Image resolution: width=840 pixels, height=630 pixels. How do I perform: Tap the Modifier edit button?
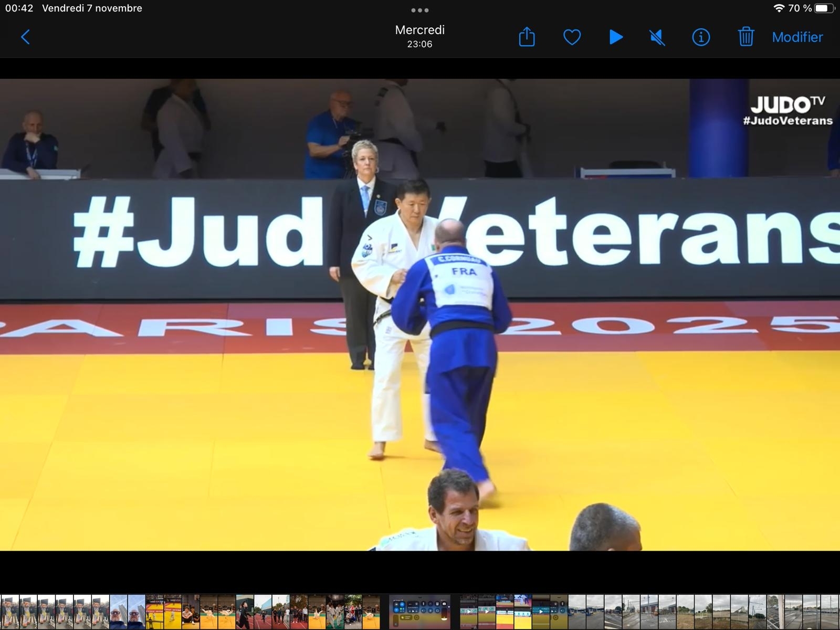(x=797, y=37)
